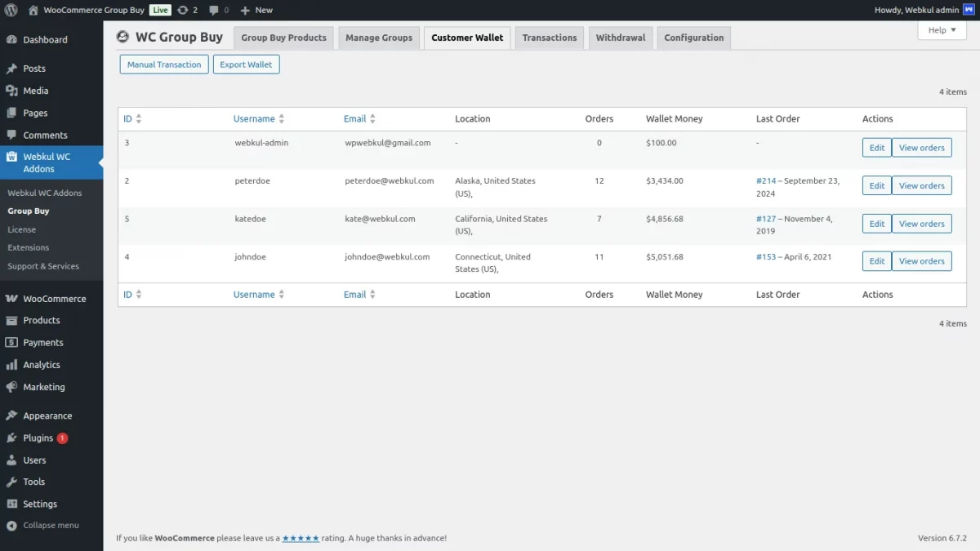The height and width of the screenshot is (551, 980).
Task: View orders for johndoe
Action: coord(921,261)
